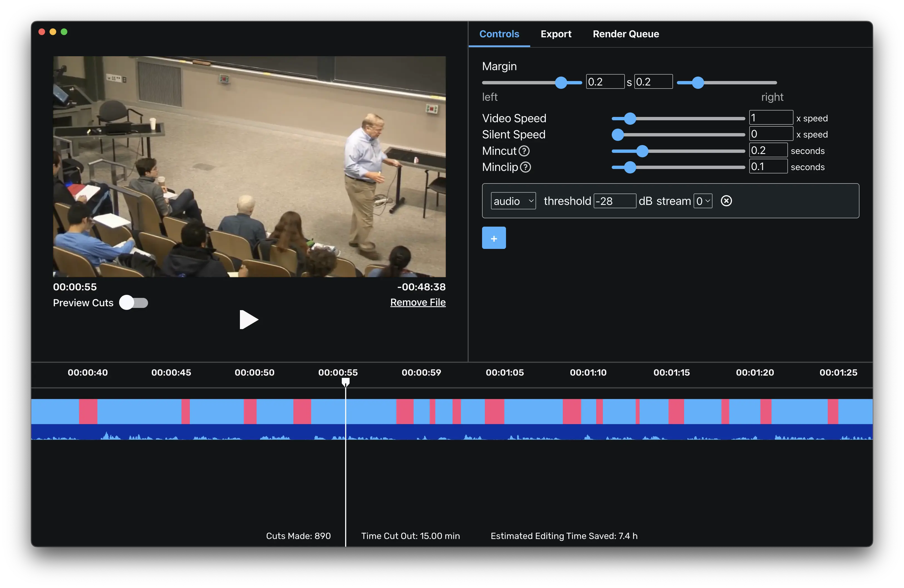Open the audio detection type dropdown
This screenshot has width=904, height=588.
click(513, 200)
